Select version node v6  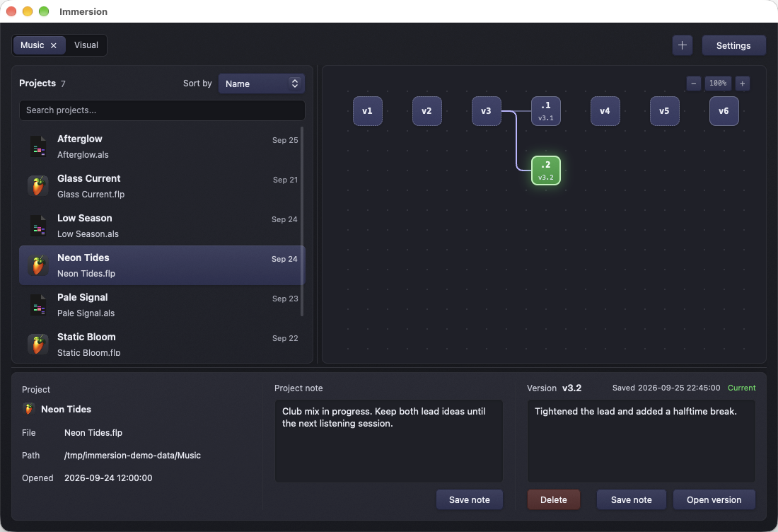(724, 110)
